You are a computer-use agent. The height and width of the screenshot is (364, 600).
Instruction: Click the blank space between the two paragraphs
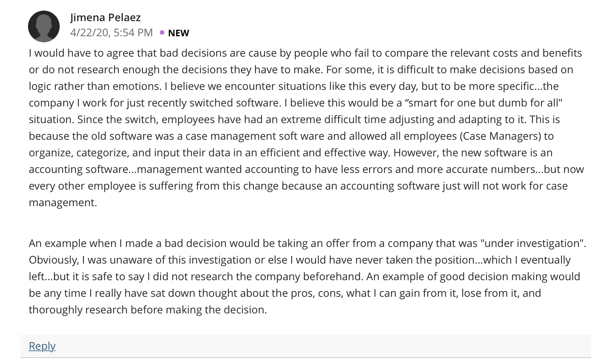coord(306,223)
